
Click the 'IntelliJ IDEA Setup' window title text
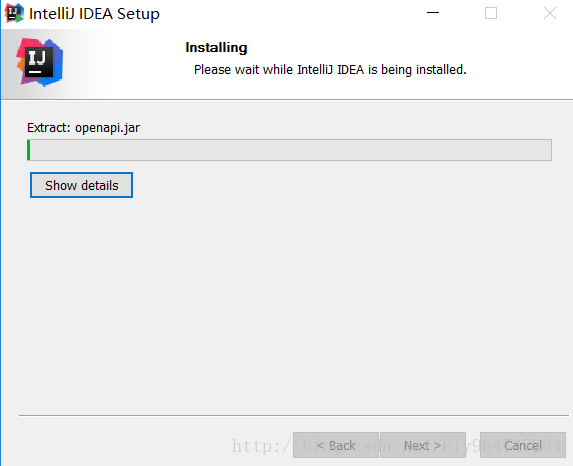coord(94,14)
